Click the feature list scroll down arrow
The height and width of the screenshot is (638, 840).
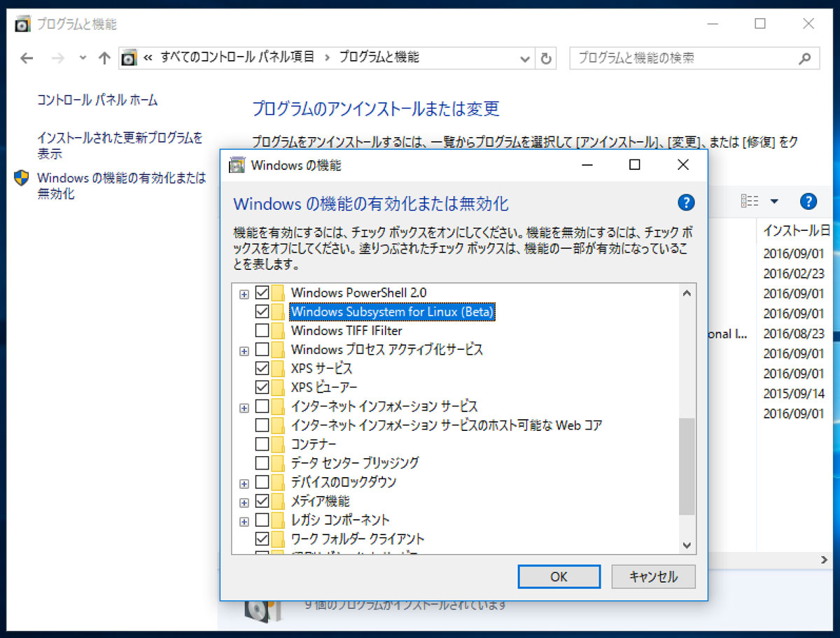[x=687, y=544]
